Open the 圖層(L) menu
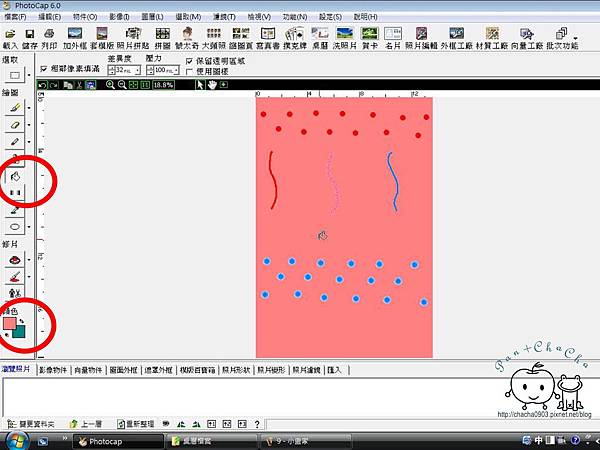Viewport: 600px width, 450px height. click(152, 17)
